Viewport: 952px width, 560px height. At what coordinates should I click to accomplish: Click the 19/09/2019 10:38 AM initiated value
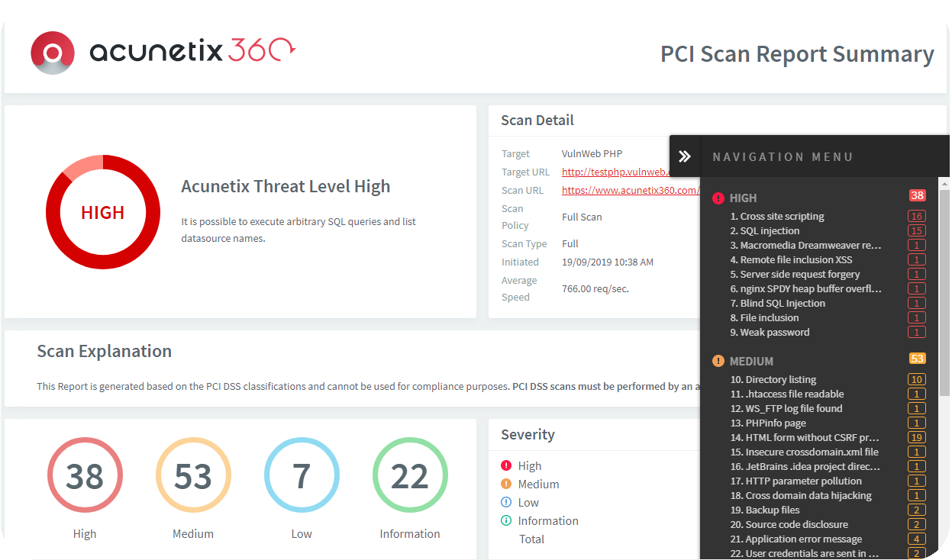(x=608, y=262)
